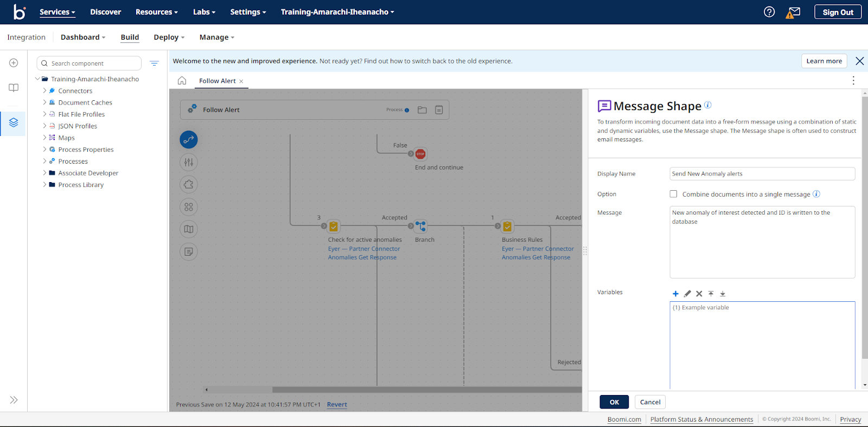The image size is (868, 427).
Task: Click the Learn more button
Action: pyautogui.click(x=824, y=61)
